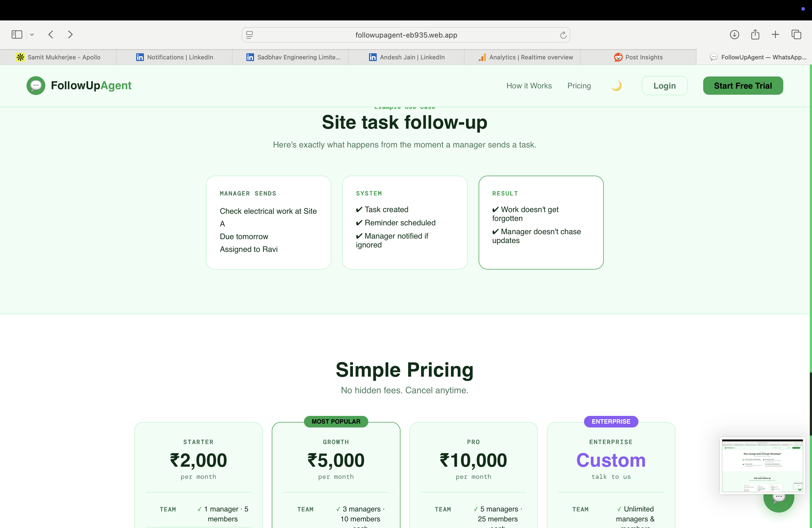The width and height of the screenshot is (812, 528).
Task: Click 'Manager doesn't chase updates' item
Action: [537, 236]
